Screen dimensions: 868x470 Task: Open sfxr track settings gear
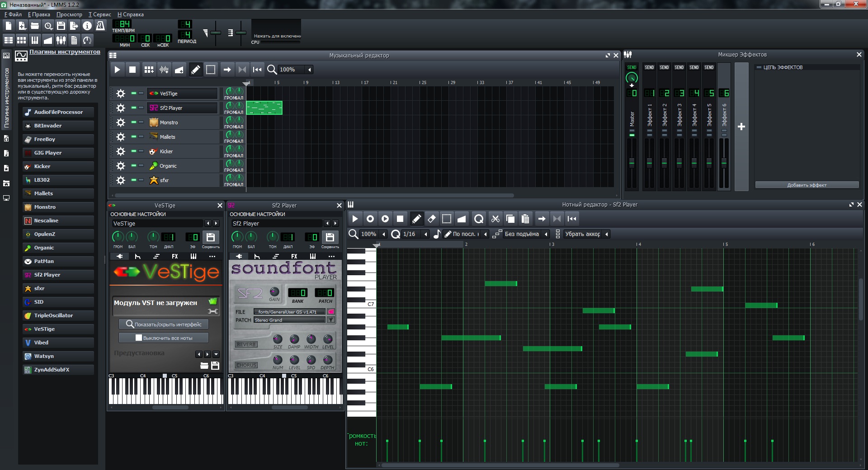[121, 180]
